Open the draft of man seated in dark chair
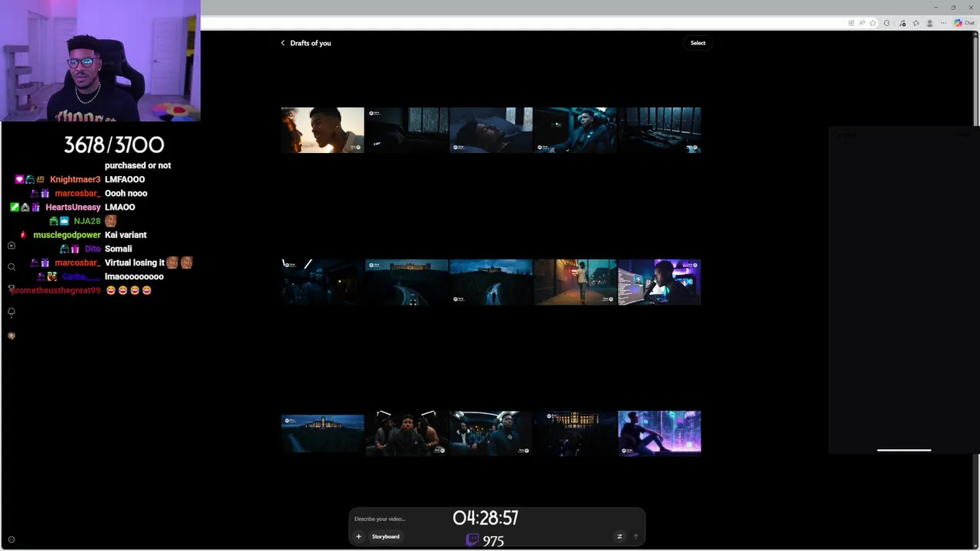 [575, 130]
